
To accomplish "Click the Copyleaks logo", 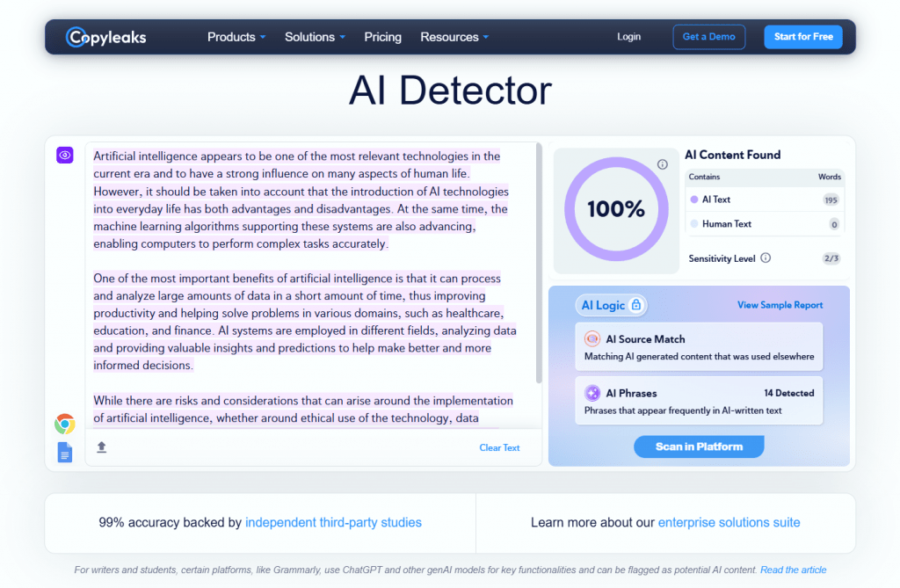I will coord(105,37).
